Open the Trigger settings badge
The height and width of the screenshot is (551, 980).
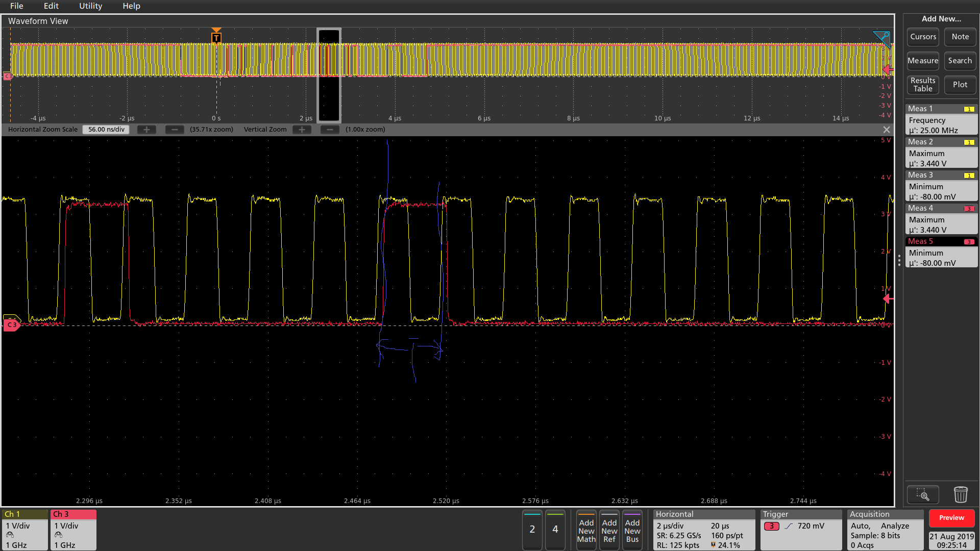800,530
